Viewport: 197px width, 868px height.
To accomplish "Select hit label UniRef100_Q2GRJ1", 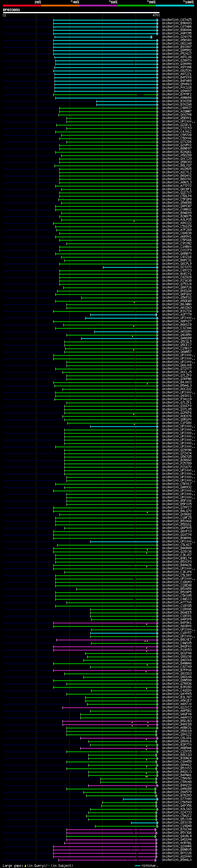I will (x=177, y=125).
